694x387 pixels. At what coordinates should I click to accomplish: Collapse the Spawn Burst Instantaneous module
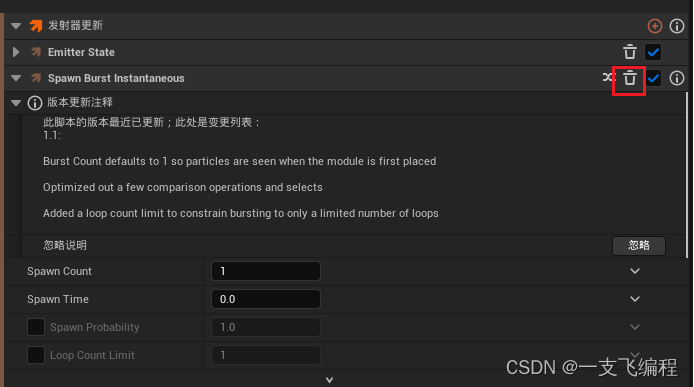coord(16,78)
